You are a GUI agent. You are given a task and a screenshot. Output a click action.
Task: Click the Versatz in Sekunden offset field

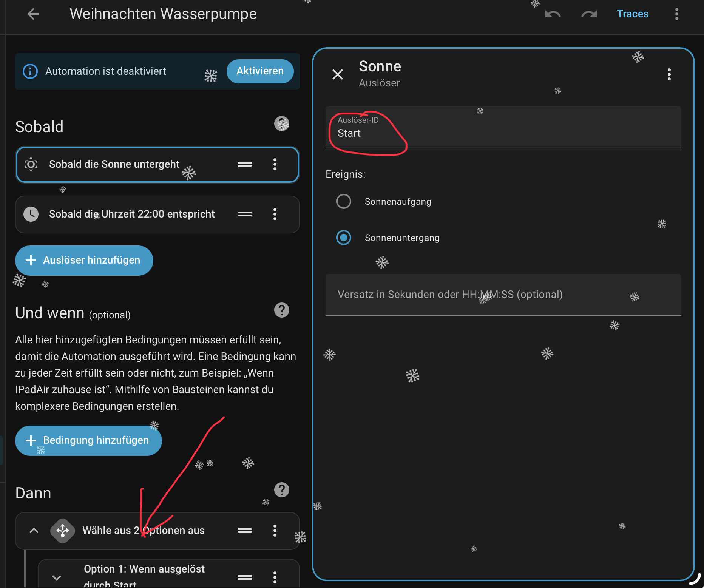pos(503,295)
